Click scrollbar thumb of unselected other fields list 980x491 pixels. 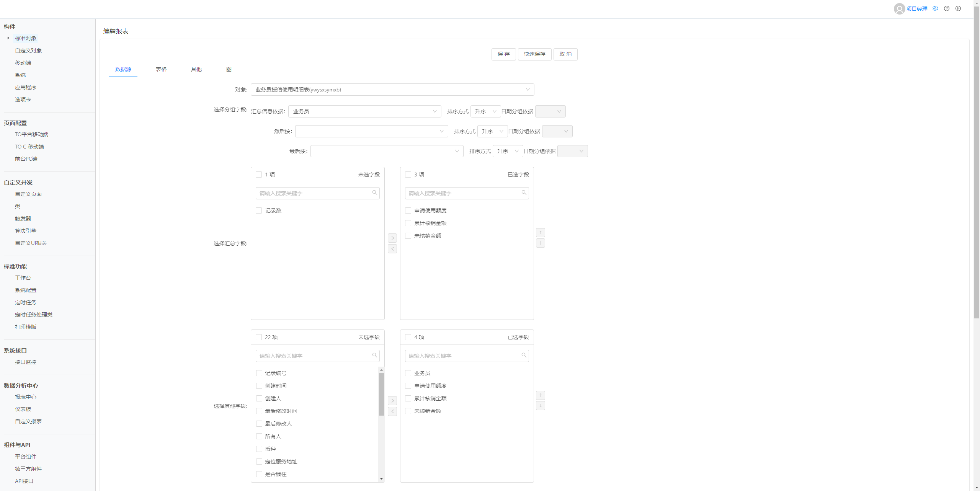tap(381, 394)
